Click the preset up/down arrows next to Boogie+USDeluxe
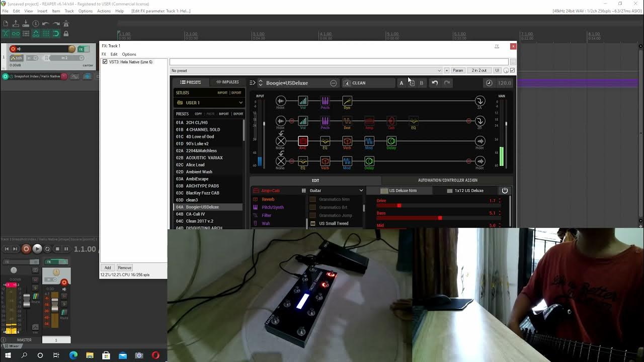644x362 pixels. 261,83
